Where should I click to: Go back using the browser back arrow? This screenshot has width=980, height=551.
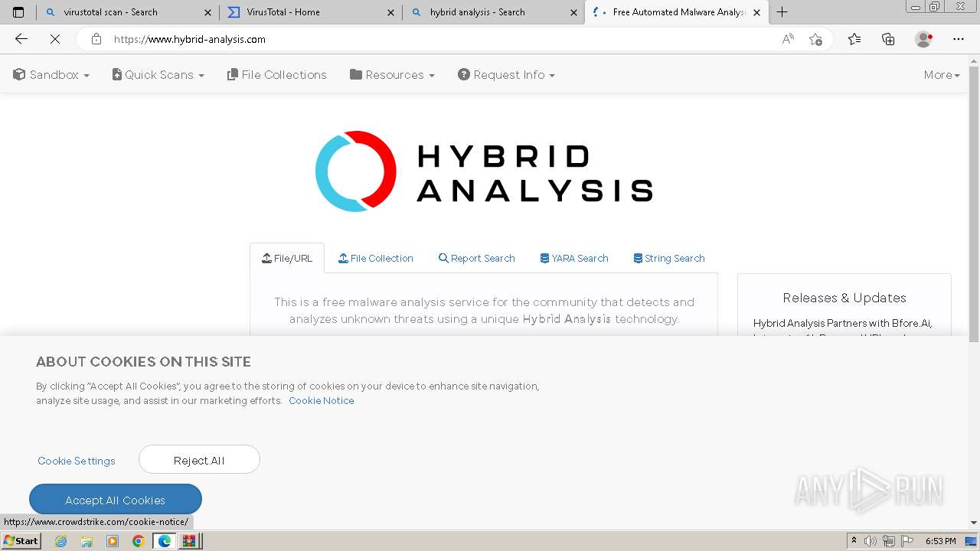(21, 39)
